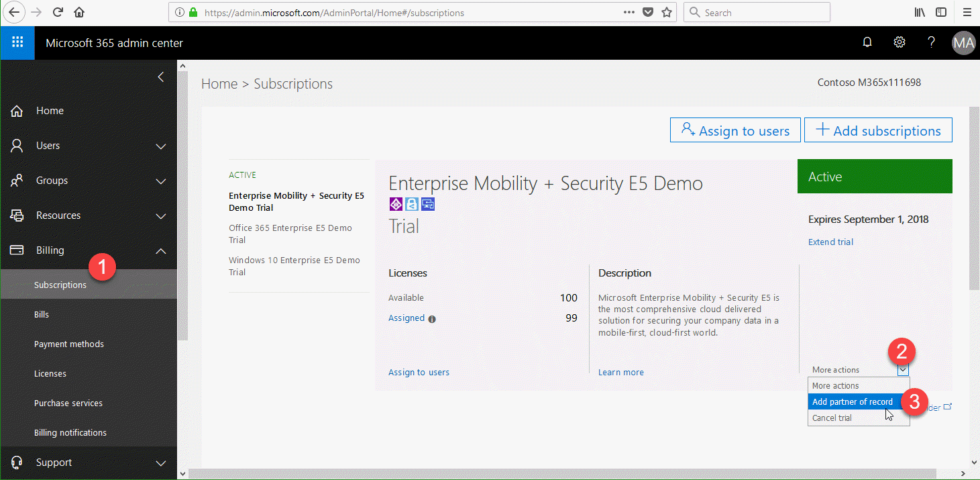Open settings gear in admin center header
Screen dimensions: 980x480
[x=900, y=42]
